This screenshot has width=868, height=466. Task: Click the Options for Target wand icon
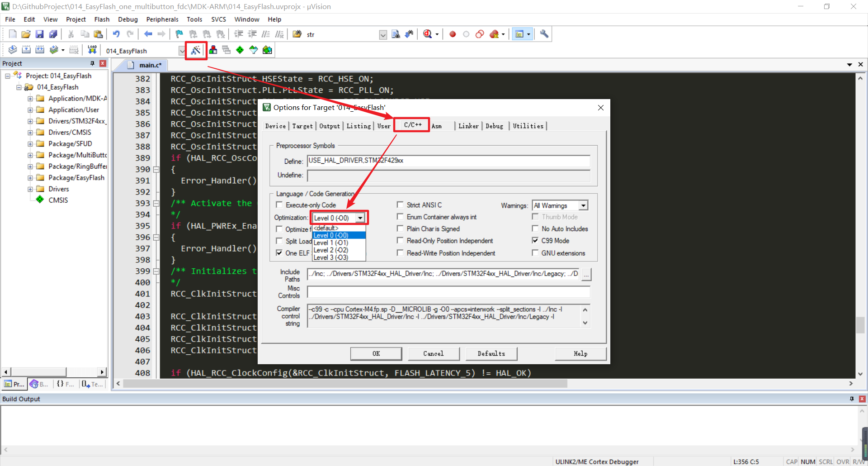tap(196, 50)
